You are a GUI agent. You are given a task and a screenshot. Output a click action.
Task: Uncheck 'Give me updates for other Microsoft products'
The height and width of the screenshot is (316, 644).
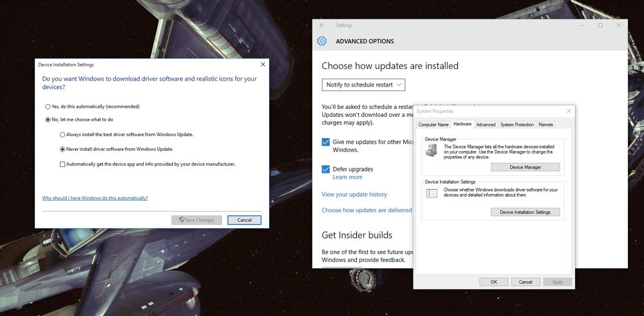[326, 142]
